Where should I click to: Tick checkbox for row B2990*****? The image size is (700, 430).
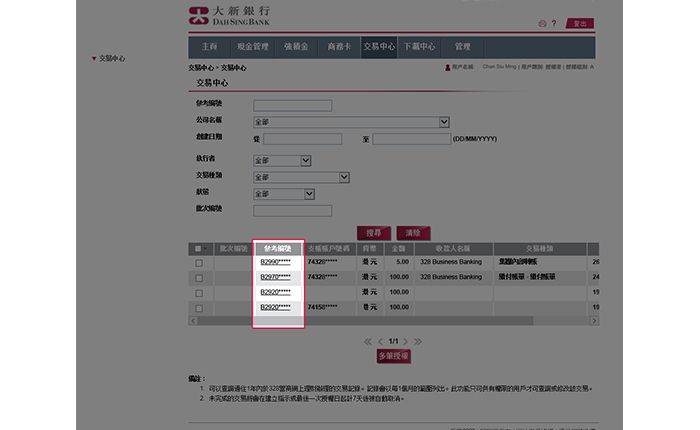(199, 263)
